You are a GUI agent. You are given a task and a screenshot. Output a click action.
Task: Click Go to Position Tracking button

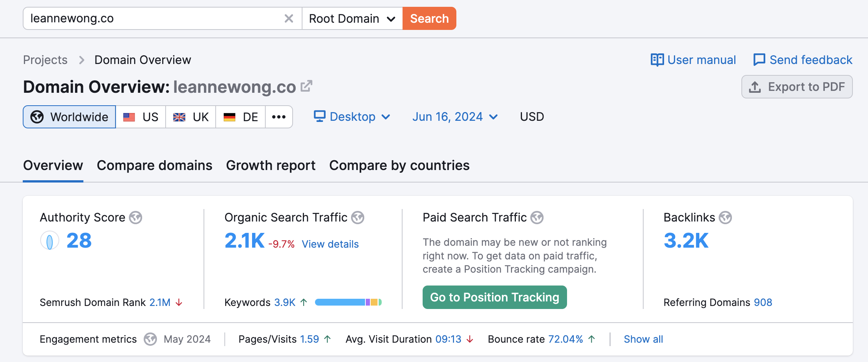coord(495,297)
